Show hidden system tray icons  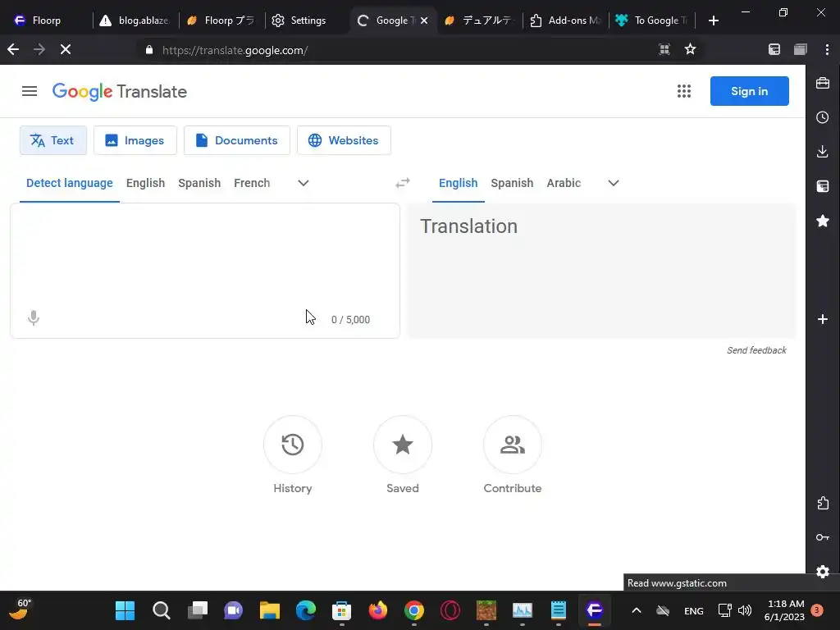[637, 610]
